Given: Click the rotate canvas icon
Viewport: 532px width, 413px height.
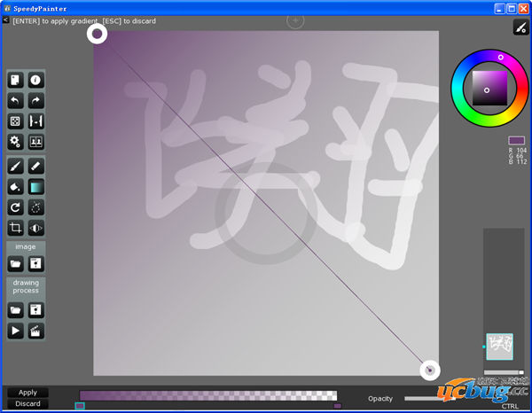Looking at the screenshot, I should point(15,207).
